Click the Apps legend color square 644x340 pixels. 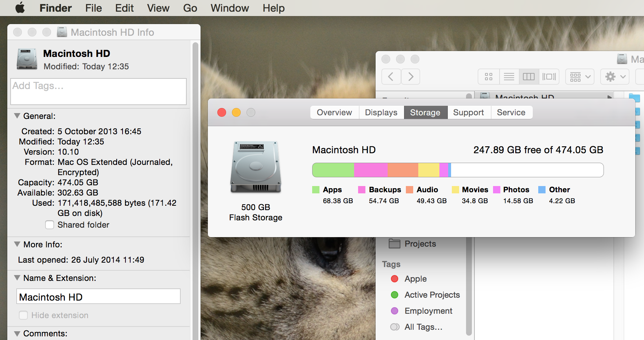316,190
